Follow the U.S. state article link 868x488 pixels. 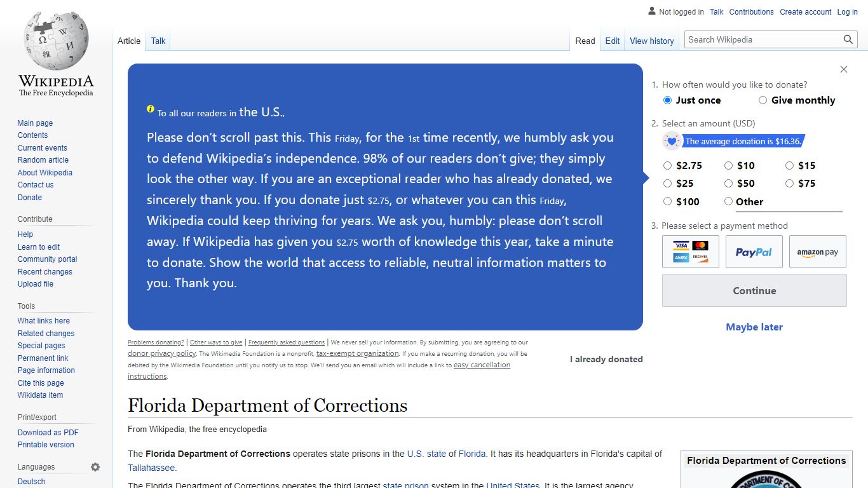426,454
